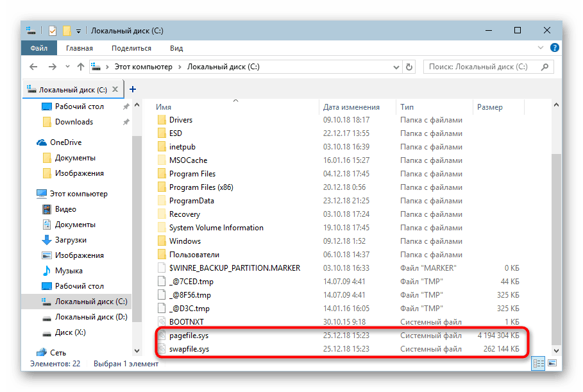Click Локальный диск (C:) breadcrumb in address bar

(223, 67)
